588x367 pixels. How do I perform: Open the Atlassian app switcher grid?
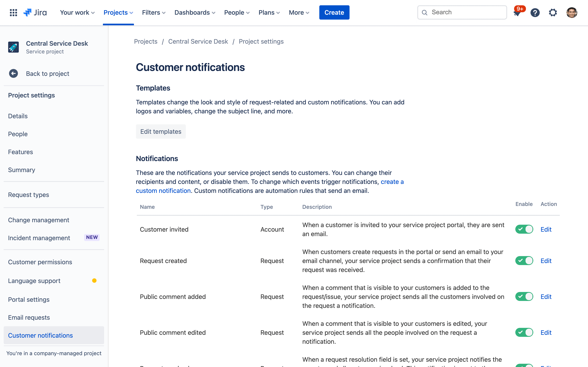13,12
